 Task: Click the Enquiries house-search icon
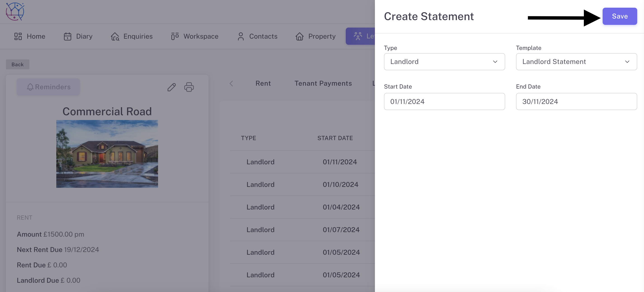pos(115,36)
